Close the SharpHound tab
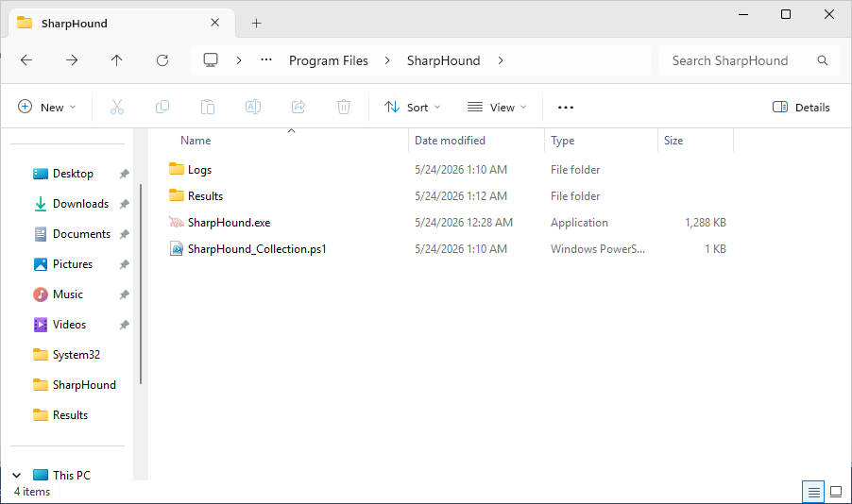Image resolution: width=852 pixels, height=504 pixels. tap(215, 23)
